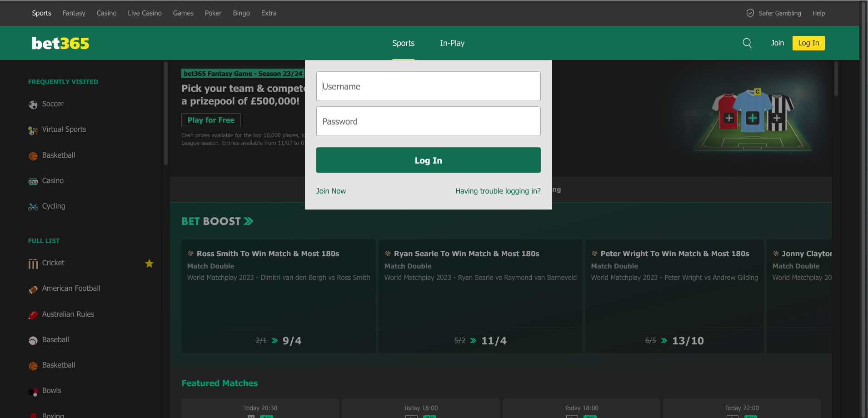This screenshot has height=418, width=868.
Task: Click the Soccer ball icon in sidebar
Action: tap(33, 104)
